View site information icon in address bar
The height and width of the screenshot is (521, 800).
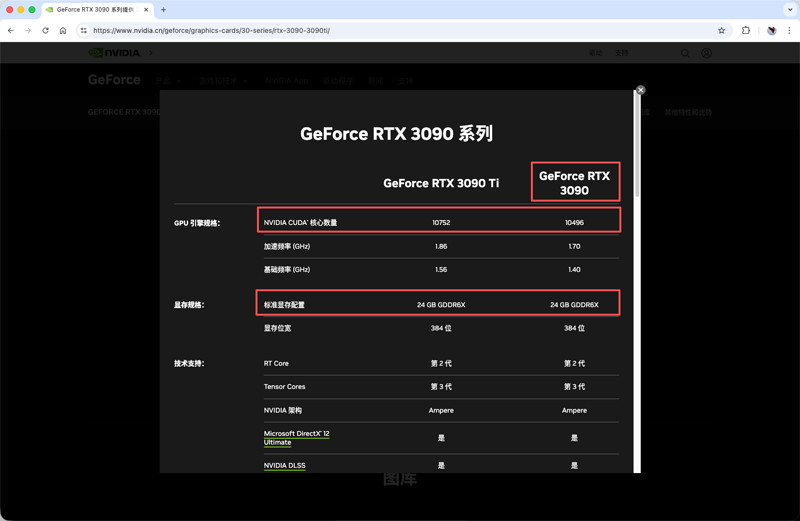pyautogui.click(x=84, y=31)
